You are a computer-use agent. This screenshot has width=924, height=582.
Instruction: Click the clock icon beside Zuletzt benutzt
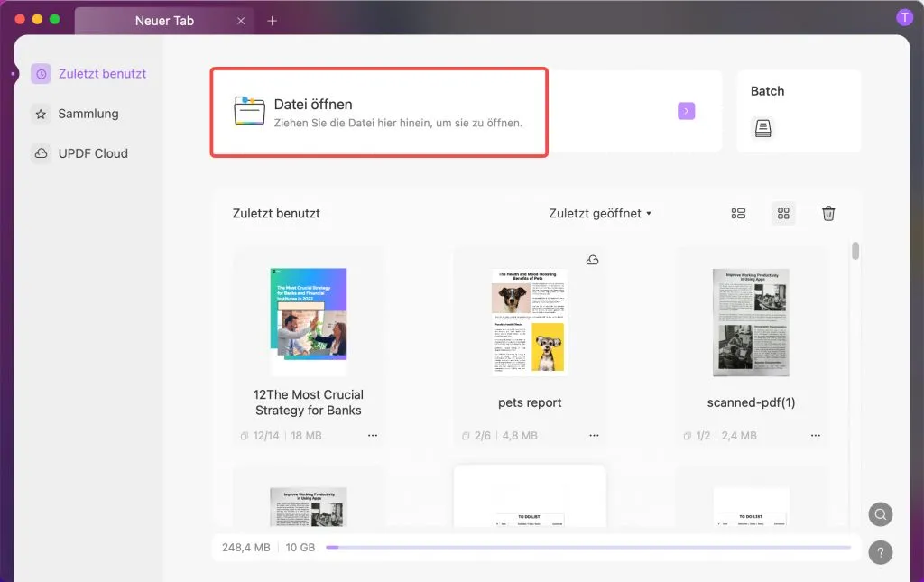tap(41, 73)
